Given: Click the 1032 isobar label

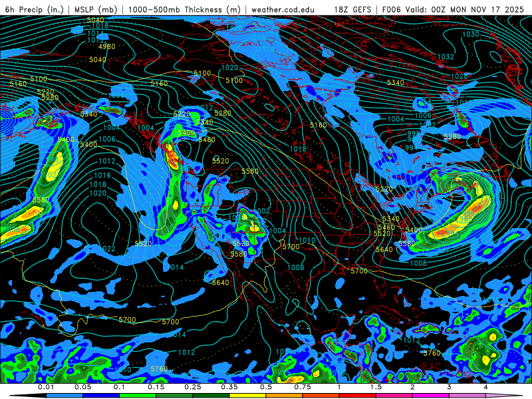Looking at the screenshot, I should (x=446, y=57).
